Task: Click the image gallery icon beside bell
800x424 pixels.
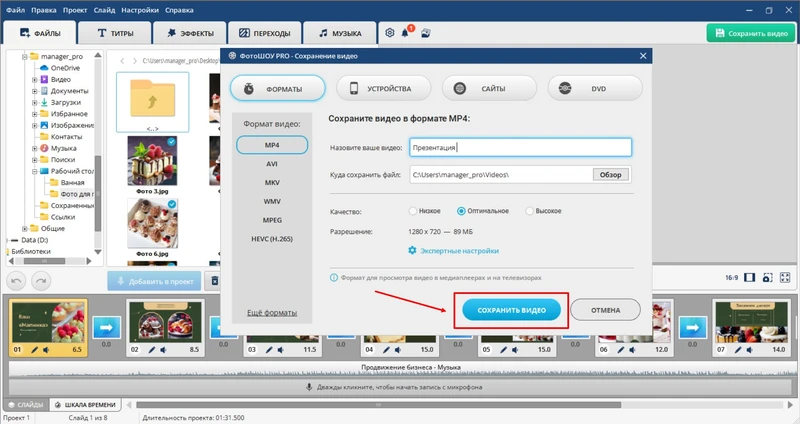Action: 426,33
